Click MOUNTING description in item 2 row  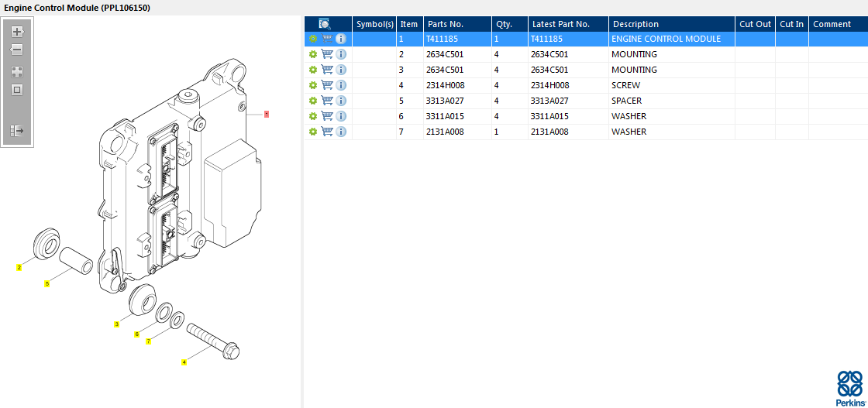634,54
